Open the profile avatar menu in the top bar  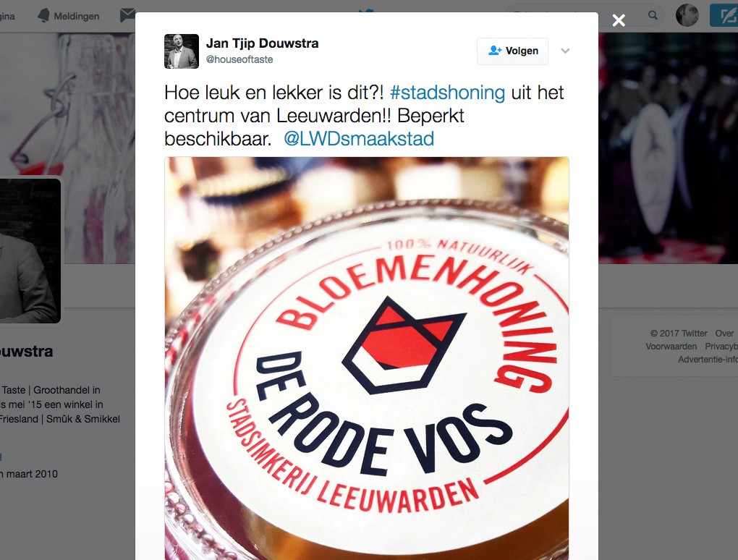click(687, 15)
